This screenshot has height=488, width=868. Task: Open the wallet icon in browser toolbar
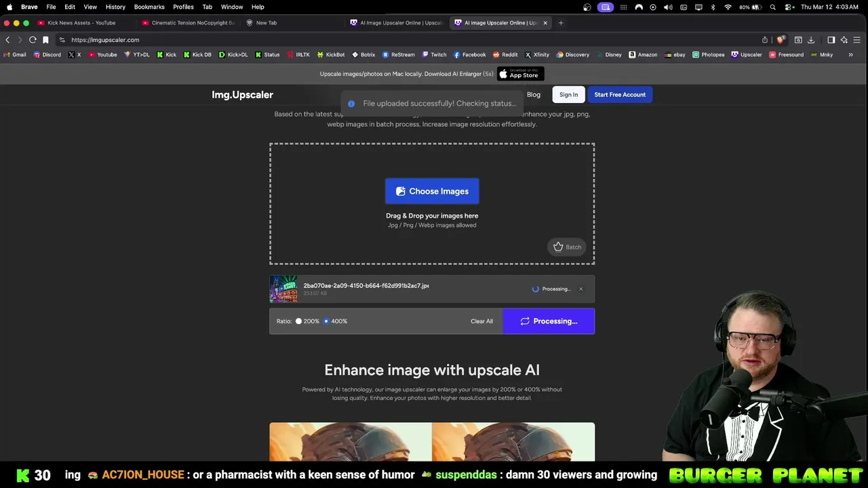click(798, 39)
